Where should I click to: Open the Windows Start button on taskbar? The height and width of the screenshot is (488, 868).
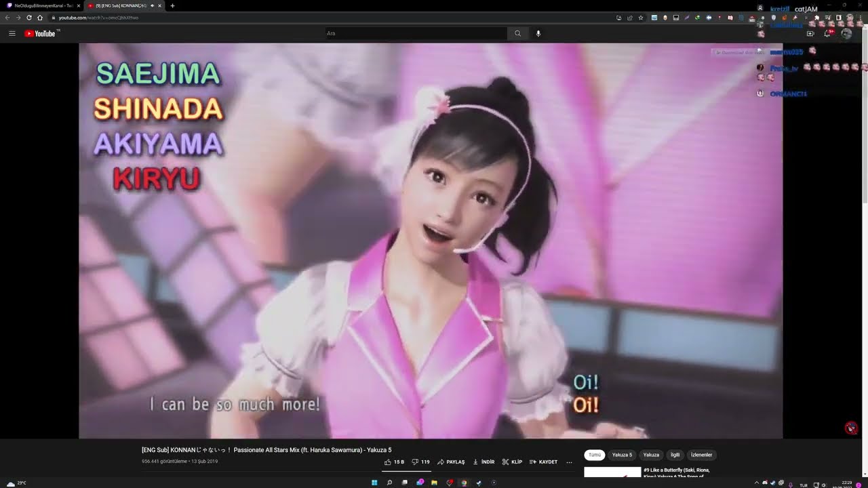[x=374, y=483]
